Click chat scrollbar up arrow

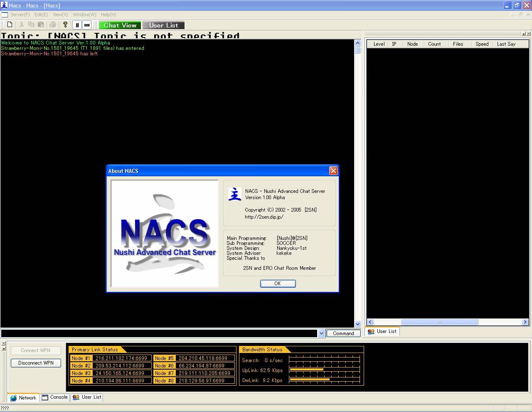(357, 43)
